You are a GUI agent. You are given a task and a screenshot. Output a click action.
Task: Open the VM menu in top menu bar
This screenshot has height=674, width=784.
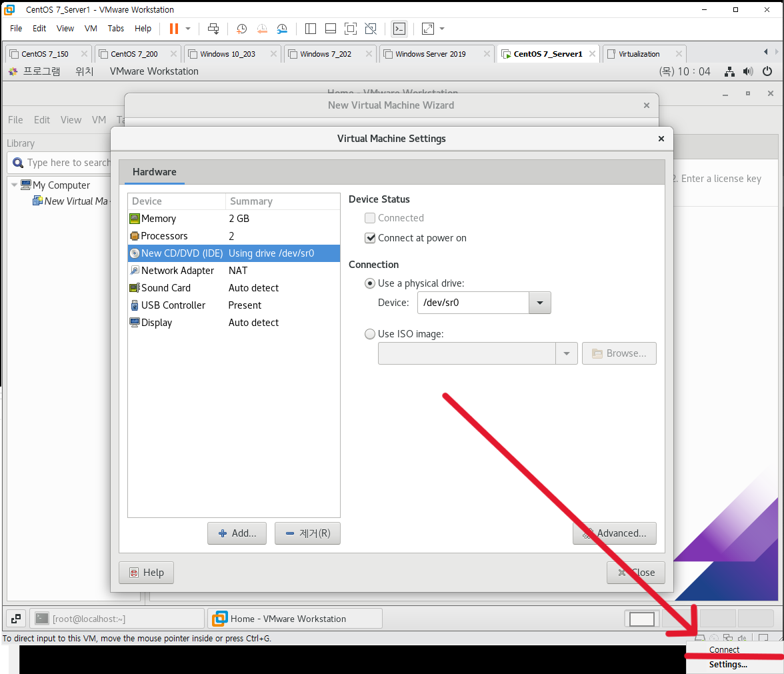click(91, 29)
